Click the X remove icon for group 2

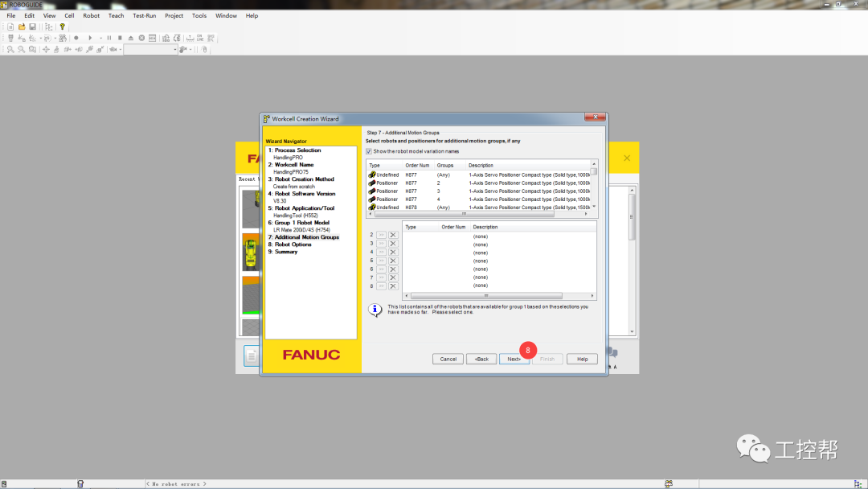pyautogui.click(x=393, y=235)
